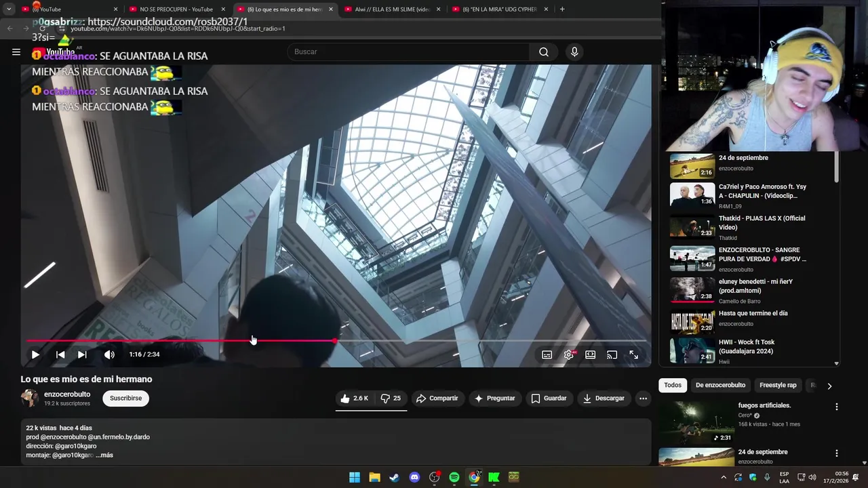Open Kick app from taskbar
The width and height of the screenshot is (868, 488).
tap(494, 477)
